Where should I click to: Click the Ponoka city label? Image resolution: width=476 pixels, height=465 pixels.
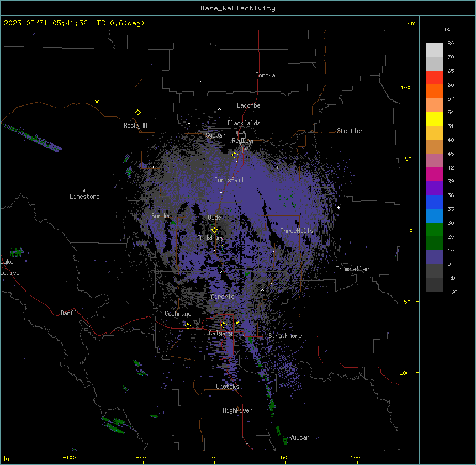265,75
